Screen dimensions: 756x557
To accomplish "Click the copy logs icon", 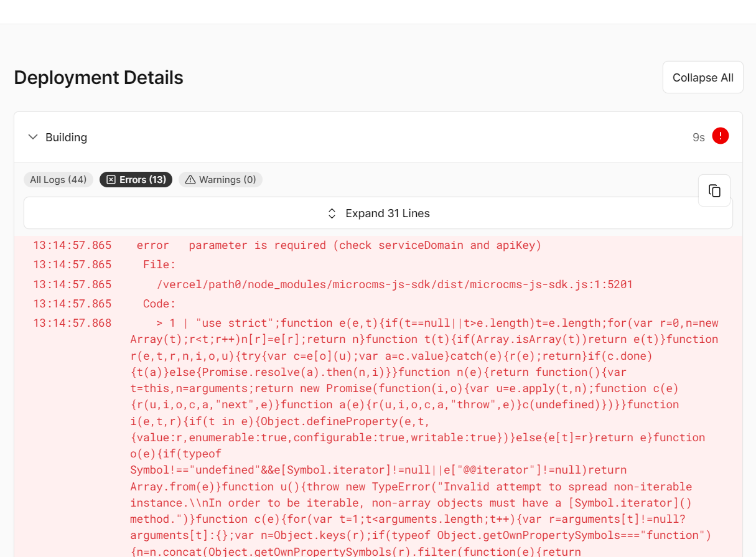I will click(714, 190).
